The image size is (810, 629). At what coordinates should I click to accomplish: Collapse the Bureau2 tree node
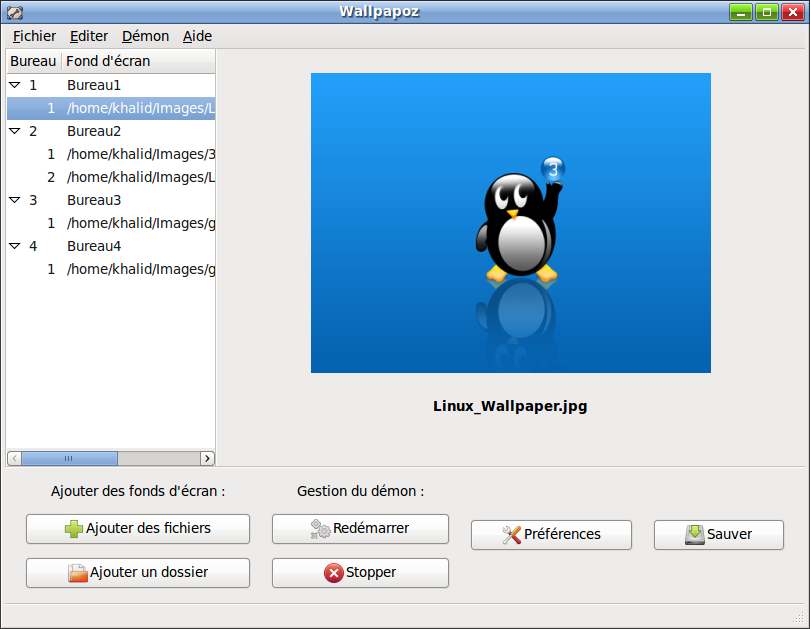[x=15, y=131]
